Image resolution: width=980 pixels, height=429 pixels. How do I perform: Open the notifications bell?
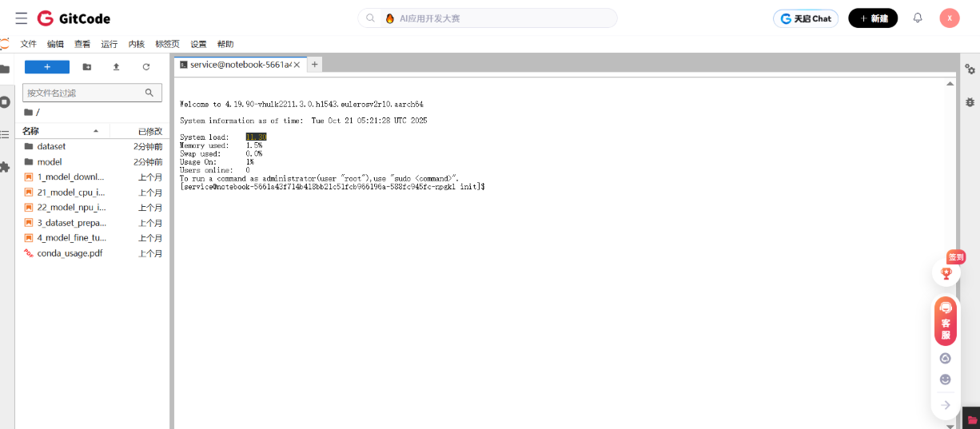918,18
